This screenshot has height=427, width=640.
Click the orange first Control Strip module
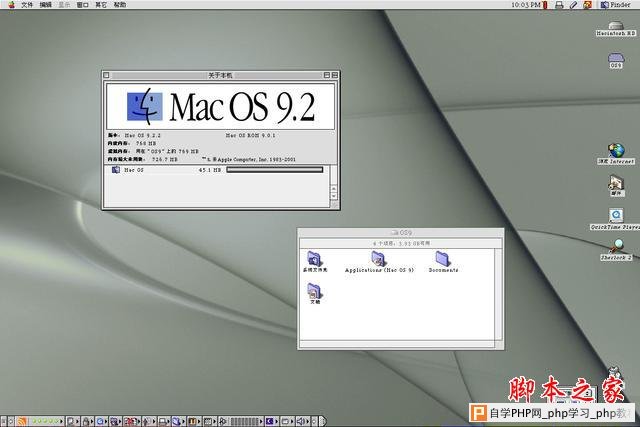coord(22,421)
